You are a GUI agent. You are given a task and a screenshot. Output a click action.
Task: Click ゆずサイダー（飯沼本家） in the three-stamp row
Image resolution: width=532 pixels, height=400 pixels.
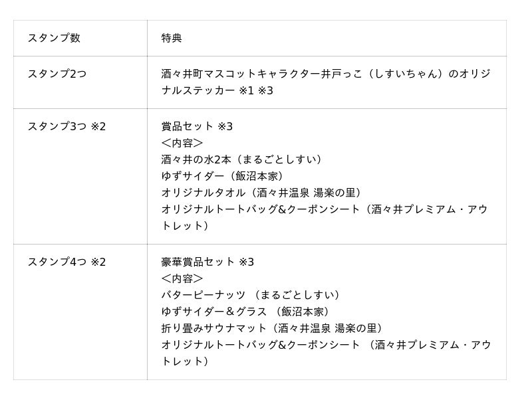[224, 176]
